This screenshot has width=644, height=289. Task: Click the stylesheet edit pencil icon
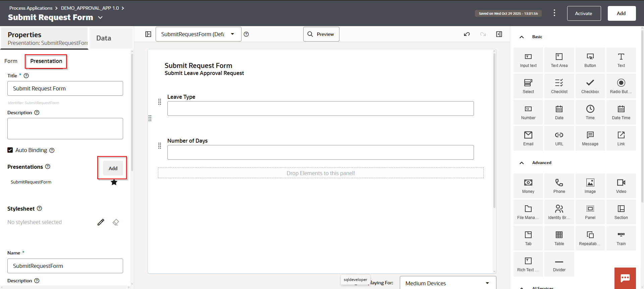pos(101,222)
